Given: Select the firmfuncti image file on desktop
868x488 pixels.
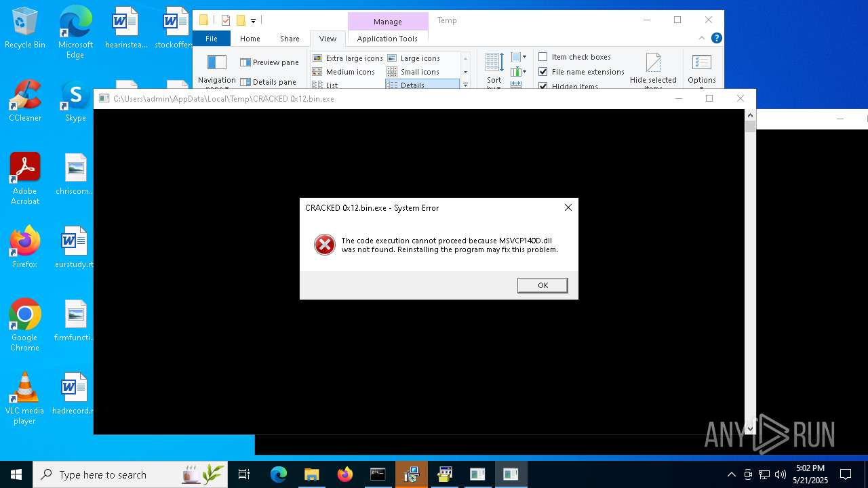Looking at the screenshot, I should [75, 321].
